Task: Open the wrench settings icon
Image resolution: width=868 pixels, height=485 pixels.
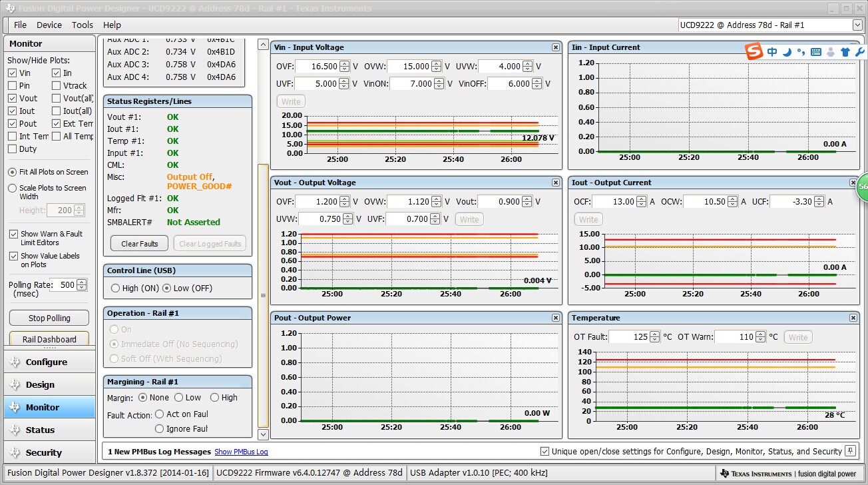Action: click(859, 52)
